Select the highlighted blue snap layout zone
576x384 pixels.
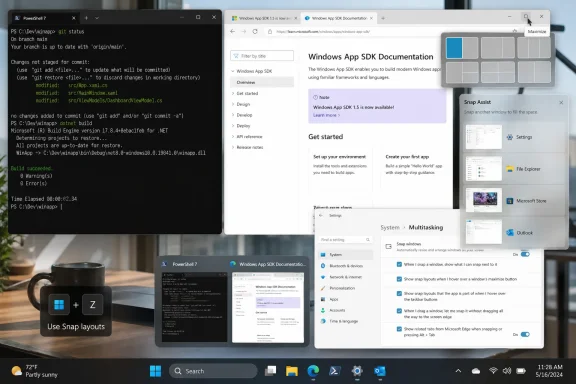(454, 48)
